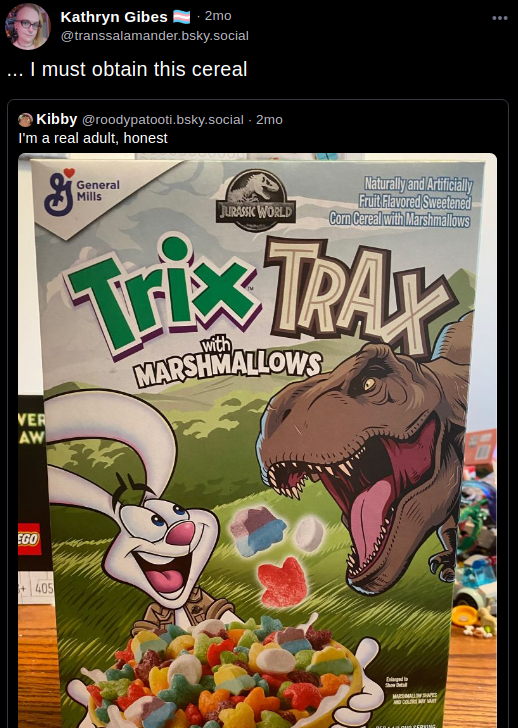Viewport: 518px width, 728px height.
Task: Open the quoted post text "I'm a real adult, honest"
Action: [93, 138]
